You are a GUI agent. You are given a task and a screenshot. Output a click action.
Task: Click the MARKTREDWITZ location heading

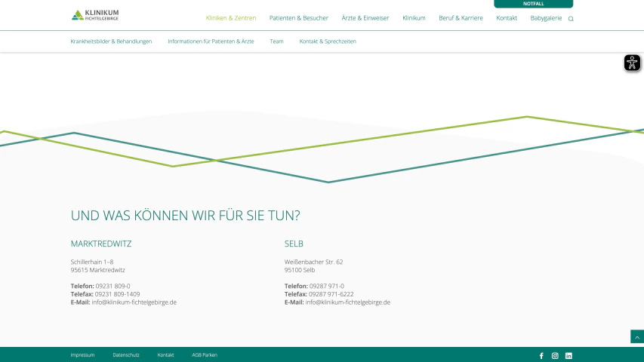pos(101,244)
